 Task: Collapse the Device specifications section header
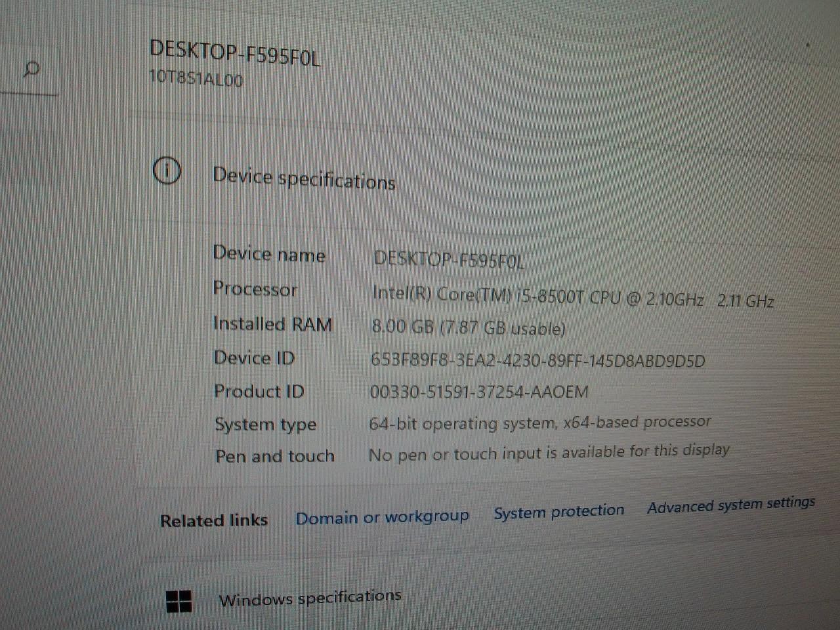[x=304, y=178]
